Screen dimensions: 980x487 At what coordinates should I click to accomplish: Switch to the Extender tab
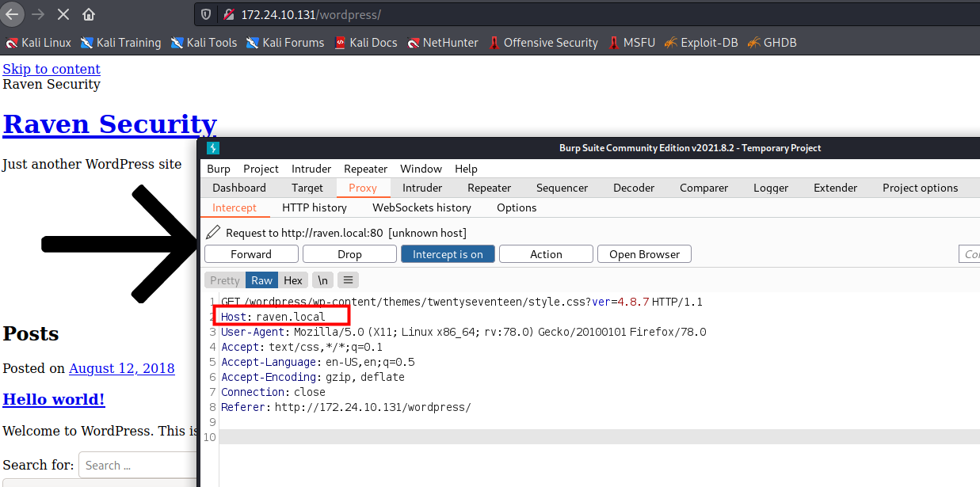[836, 188]
